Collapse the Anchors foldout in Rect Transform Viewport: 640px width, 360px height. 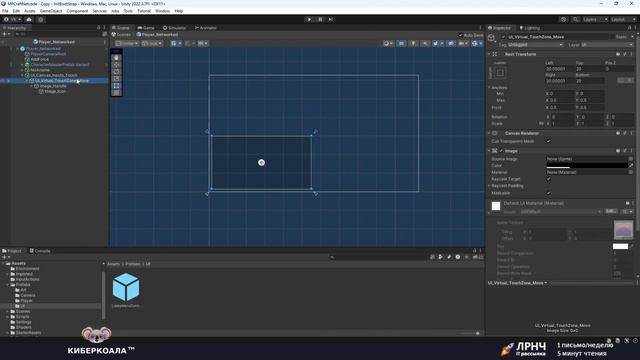489,87
